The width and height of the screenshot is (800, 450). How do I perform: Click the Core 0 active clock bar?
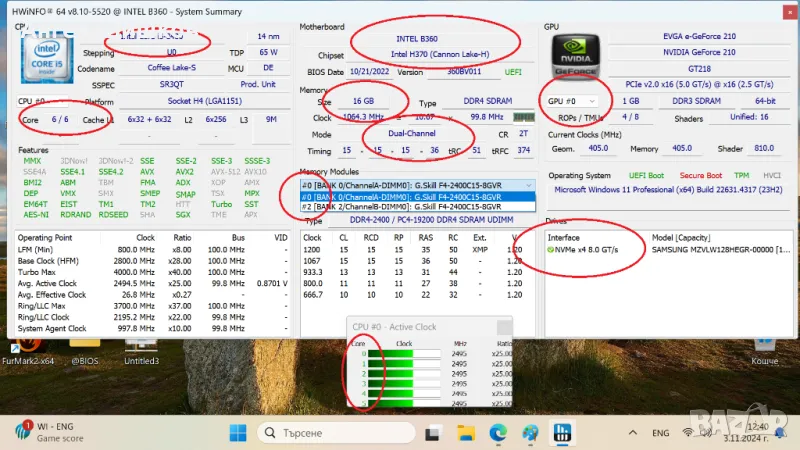417,354
